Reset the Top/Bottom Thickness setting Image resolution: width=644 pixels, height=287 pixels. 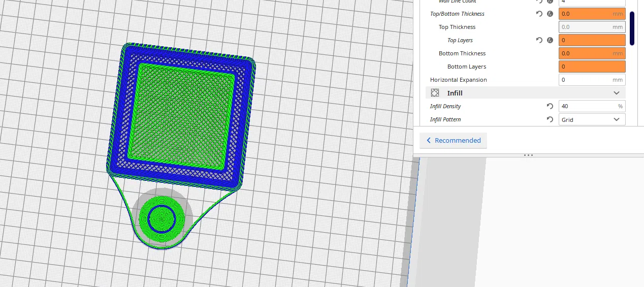click(x=539, y=14)
